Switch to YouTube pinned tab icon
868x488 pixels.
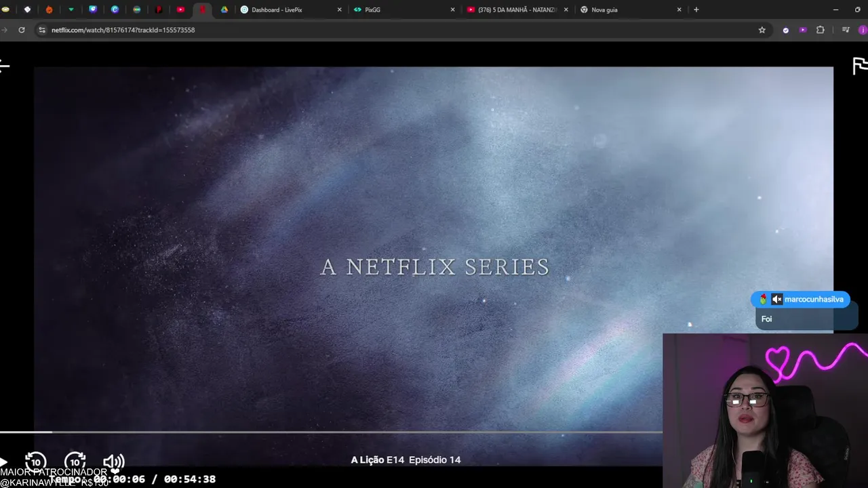(180, 9)
